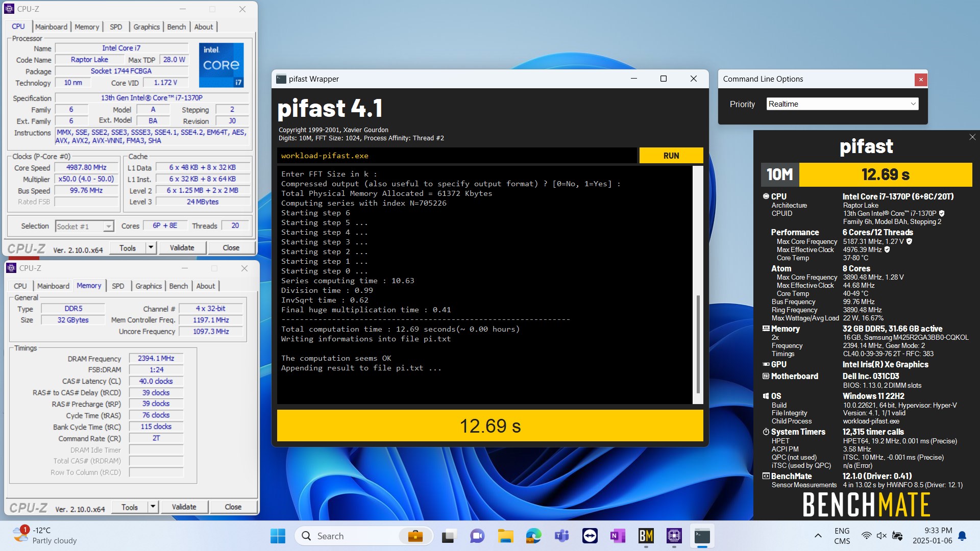Click ENG CMS language indicator
The width and height of the screenshot is (980, 551).
pyautogui.click(x=842, y=536)
